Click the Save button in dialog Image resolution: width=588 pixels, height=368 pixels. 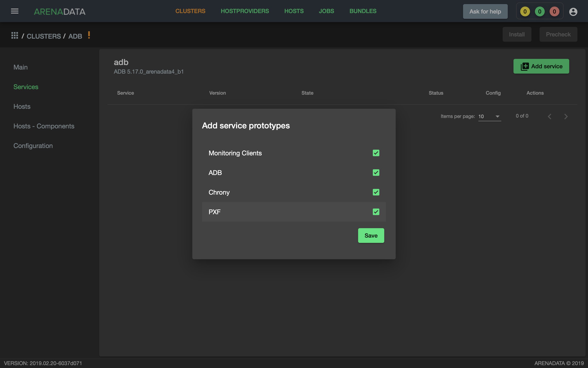[371, 235]
